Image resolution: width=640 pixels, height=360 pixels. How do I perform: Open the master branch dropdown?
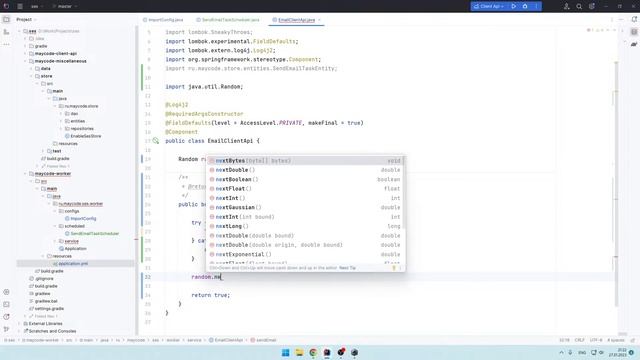64,6
